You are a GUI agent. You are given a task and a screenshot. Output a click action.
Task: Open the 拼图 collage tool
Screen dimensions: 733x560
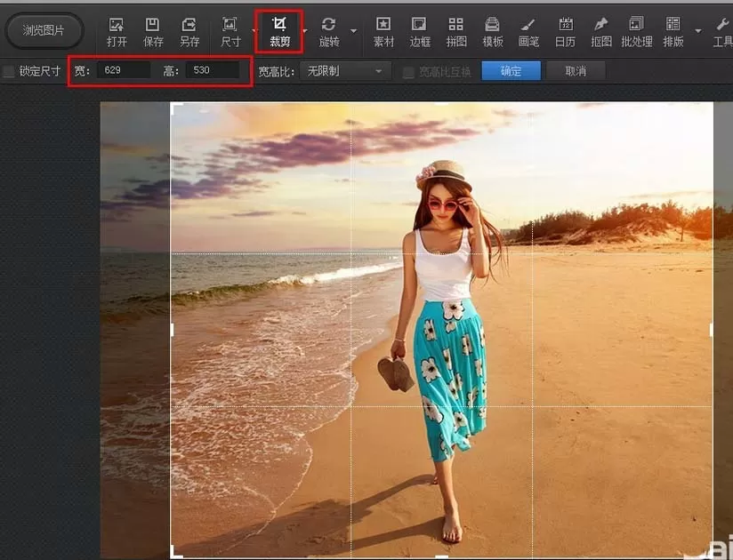tap(455, 32)
